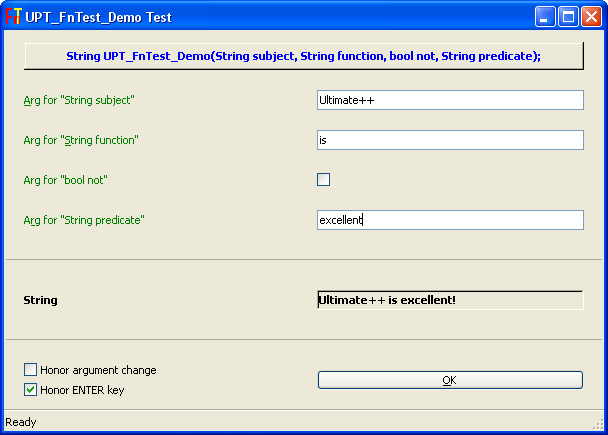Focus the subject field containing Ultimate++
Screen dimensions: 608x435
449,100
